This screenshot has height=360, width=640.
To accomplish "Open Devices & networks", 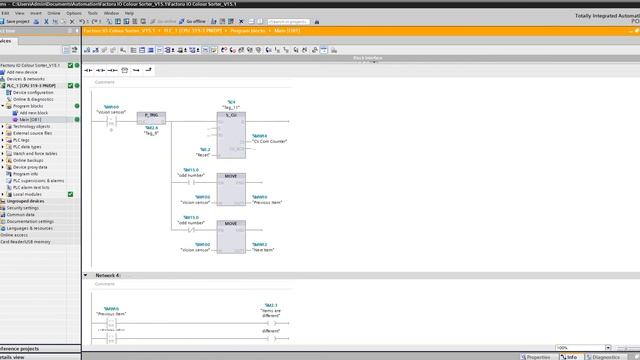I will coord(25,79).
